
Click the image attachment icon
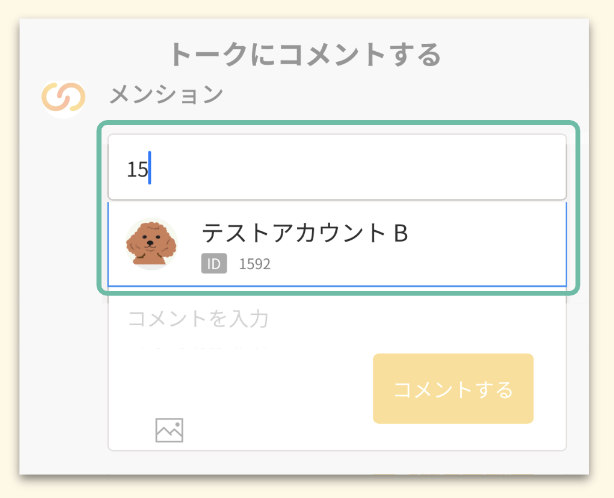pyautogui.click(x=169, y=430)
